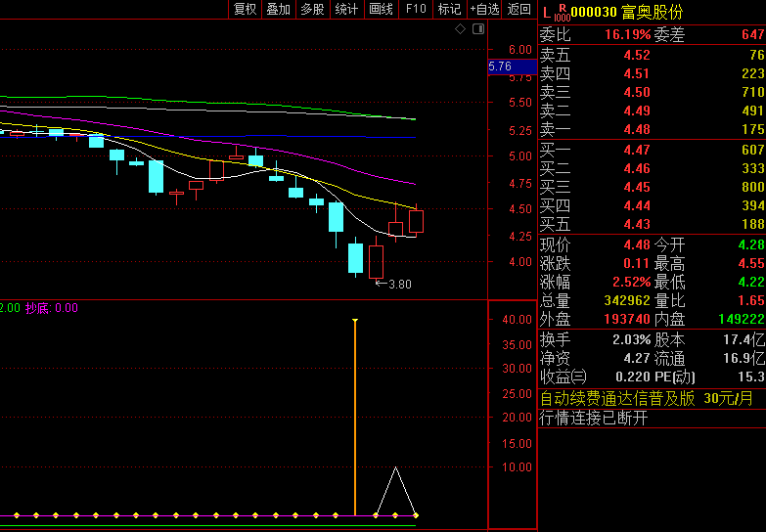This screenshot has height=532, width=766.
Task: Click the 40.00 indicator axis label
Action: (517, 320)
